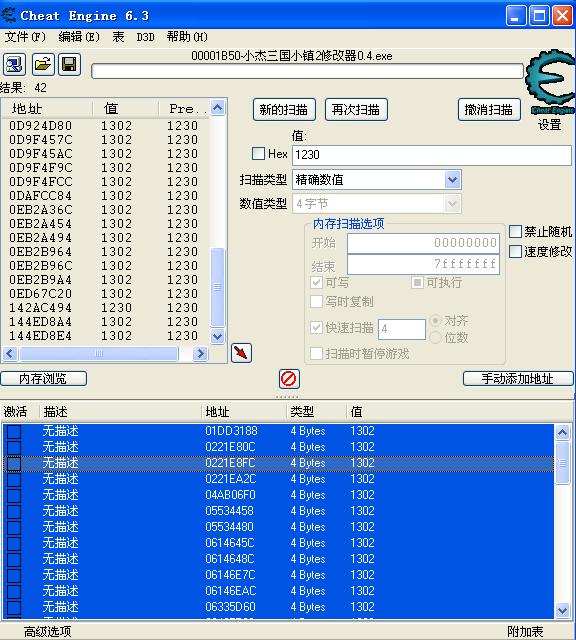Click 高级选项 in the status bar
Screen dimensions: 576x640
point(47,631)
